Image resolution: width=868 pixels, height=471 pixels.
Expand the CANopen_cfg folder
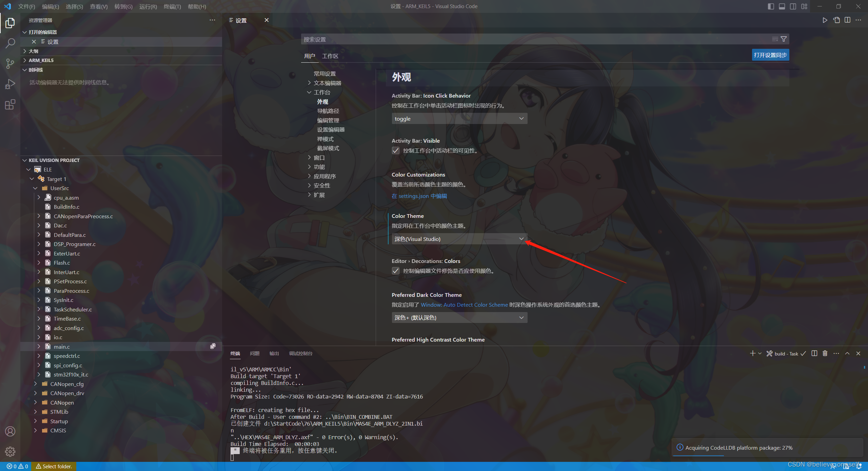tap(67, 384)
